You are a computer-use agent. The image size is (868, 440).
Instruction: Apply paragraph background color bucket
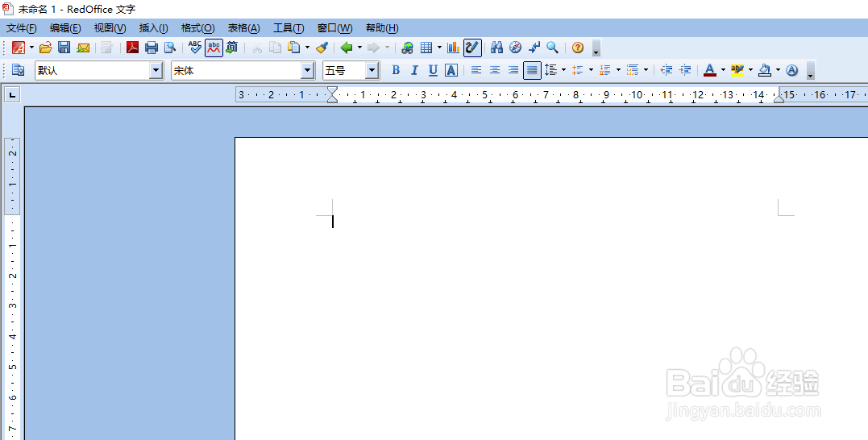tap(765, 70)
